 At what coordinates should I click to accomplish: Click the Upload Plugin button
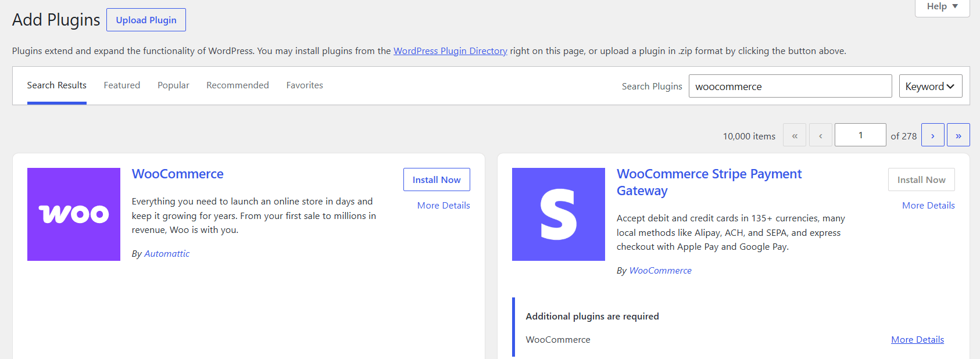pos(146,20)
